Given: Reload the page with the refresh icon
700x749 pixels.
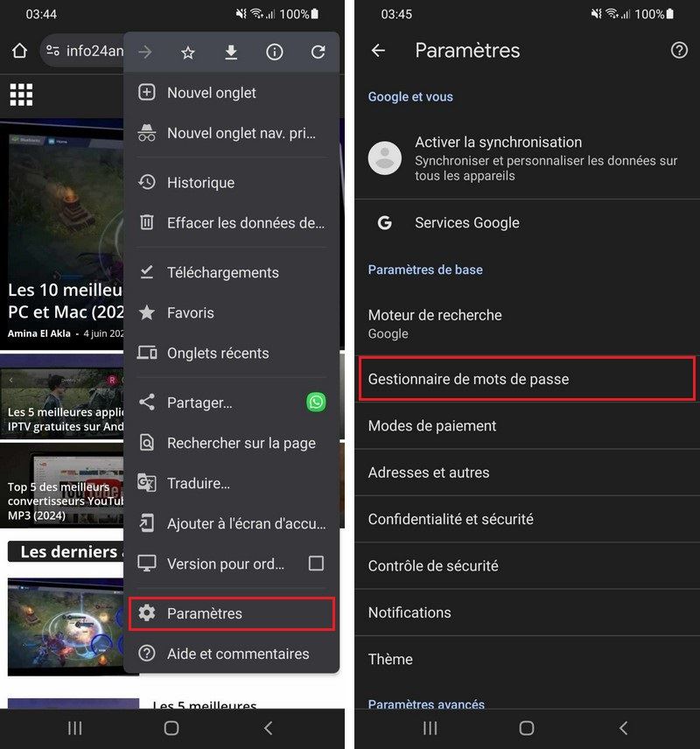Looking at the screenshot, I should pos(318,52).
